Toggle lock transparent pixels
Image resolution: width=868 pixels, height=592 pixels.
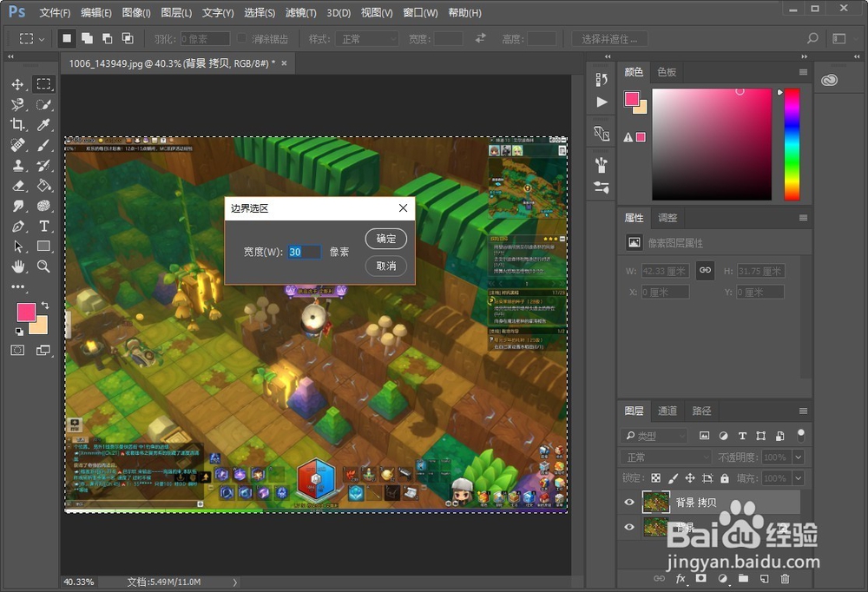click(655, 478)
